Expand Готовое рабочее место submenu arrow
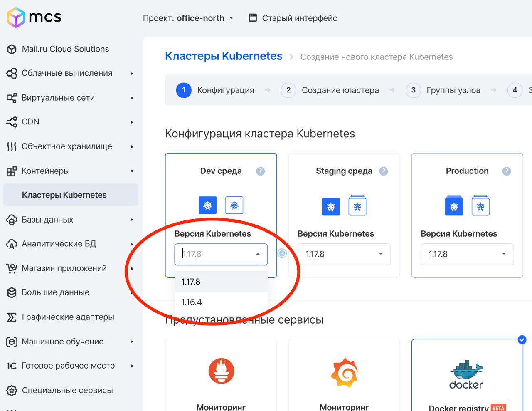The height and width of the screenshot is (411, 532). coord(132,366)
